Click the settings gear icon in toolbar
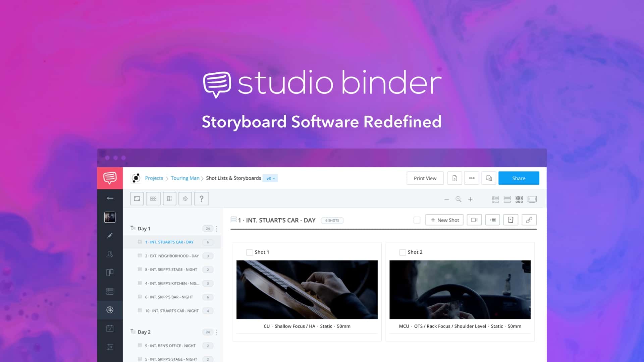Viewport: 644px width, 362px height. pyautogui.click(x=185, y=198)
